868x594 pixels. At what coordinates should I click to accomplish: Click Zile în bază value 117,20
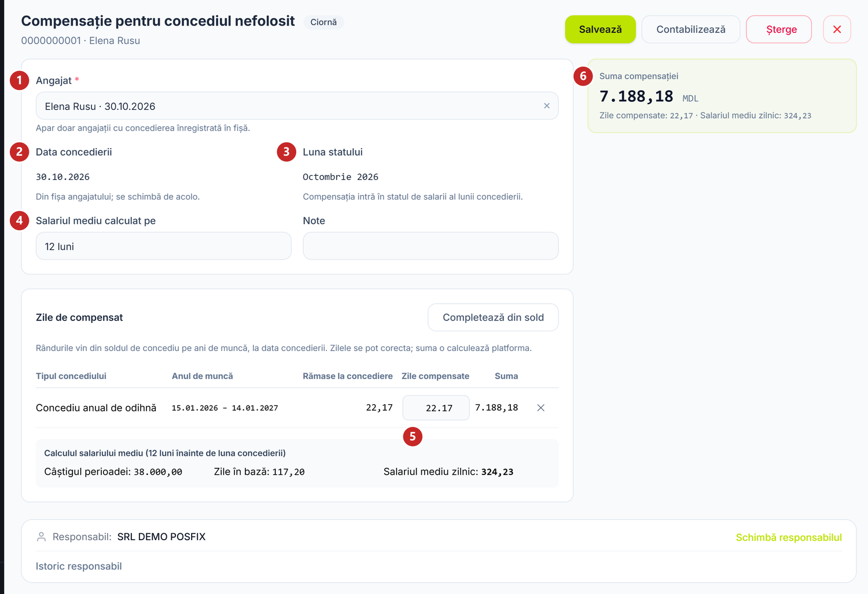pos(288,472)
